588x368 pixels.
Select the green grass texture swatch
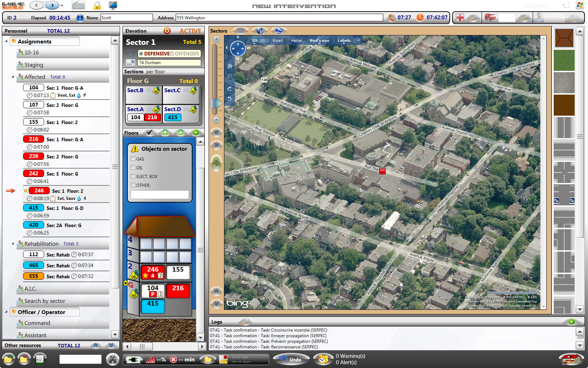click(x=564, y=60)
